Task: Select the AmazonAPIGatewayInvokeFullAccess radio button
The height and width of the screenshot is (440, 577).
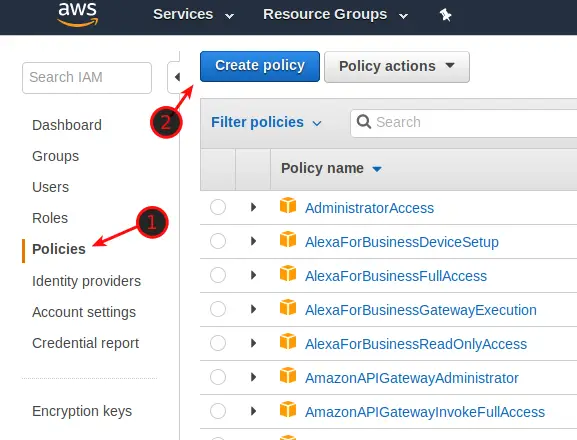Action: 218,411
